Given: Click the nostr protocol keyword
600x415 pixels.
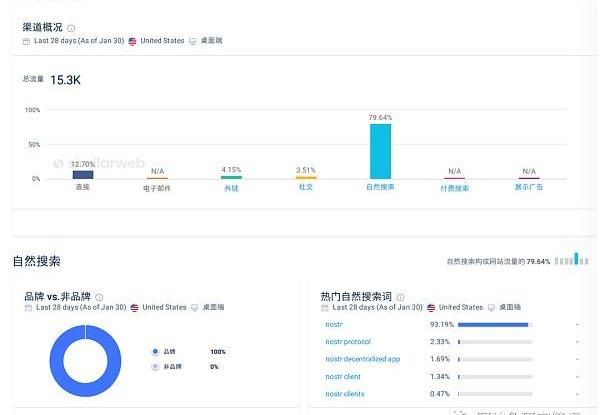Looking at the screenshot, I should coord(347,342).
